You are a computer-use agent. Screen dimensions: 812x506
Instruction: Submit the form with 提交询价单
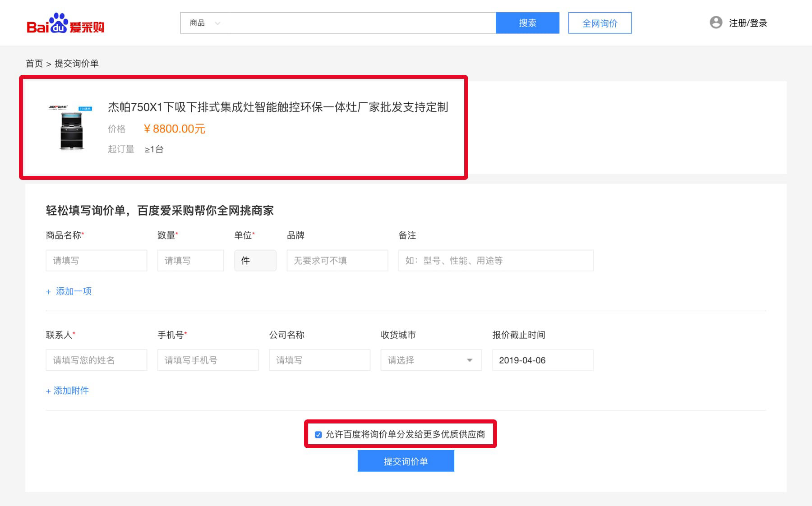[406, 461]
